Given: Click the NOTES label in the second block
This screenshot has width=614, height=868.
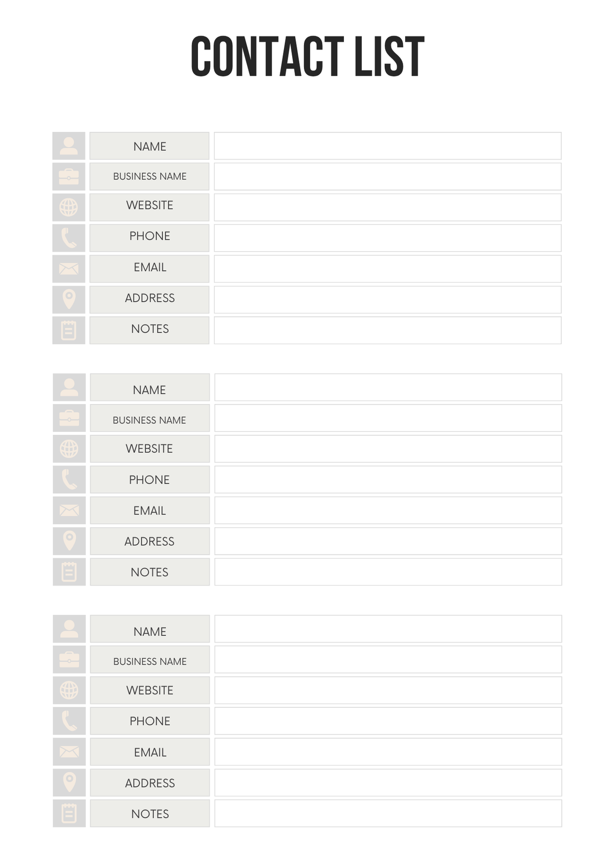Looking at the screenshot, I should pyautogui.click(x=150, y=572).
